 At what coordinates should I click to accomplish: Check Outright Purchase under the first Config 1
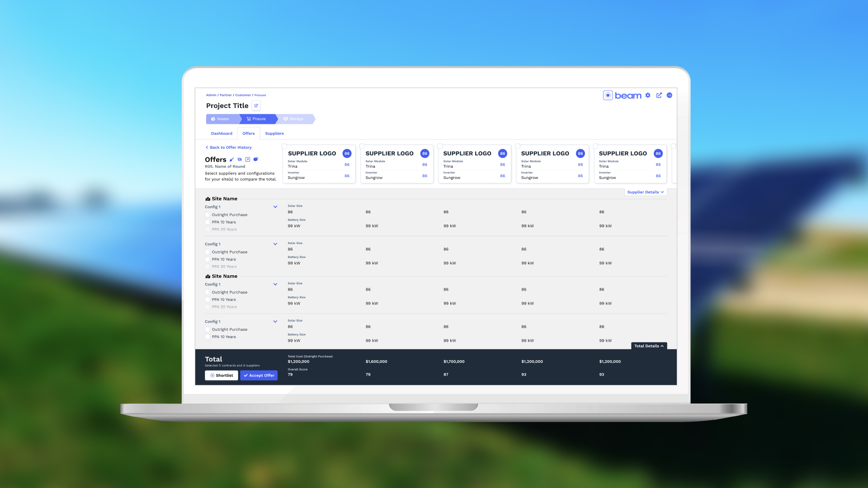pyautogui.click(x=208, y=215)
